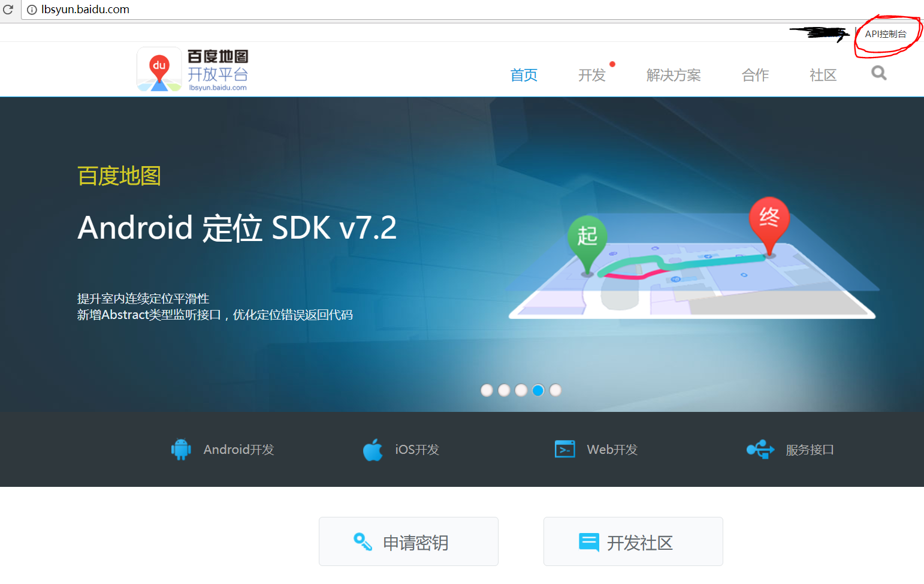Viewport: 924px width, 584px height.
Task: Click the Apple logo icon
Action: click(x=373, y=450)
